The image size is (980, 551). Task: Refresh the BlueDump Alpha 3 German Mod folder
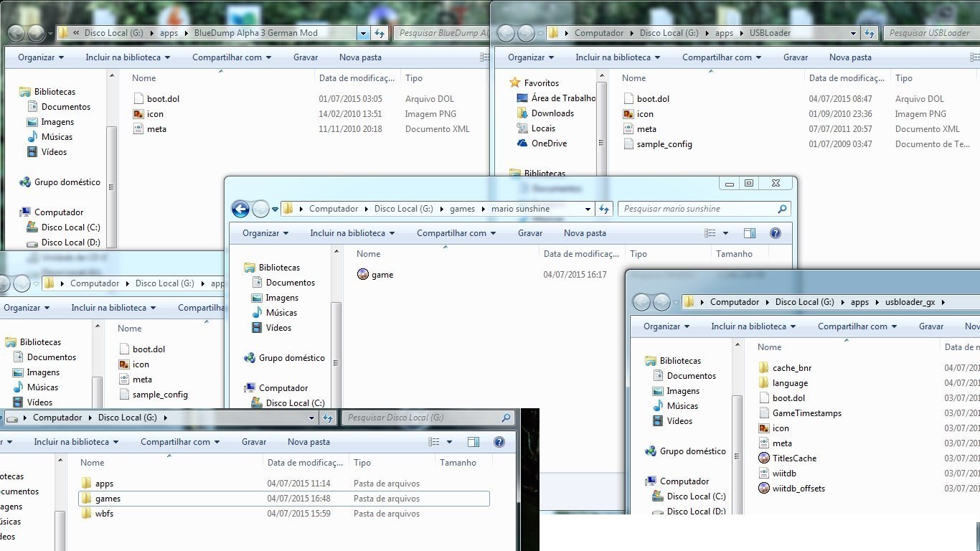pos(380,33)
